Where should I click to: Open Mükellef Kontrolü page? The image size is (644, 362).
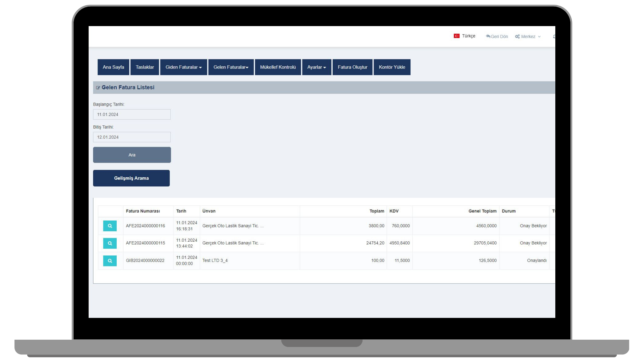point(278,67)
